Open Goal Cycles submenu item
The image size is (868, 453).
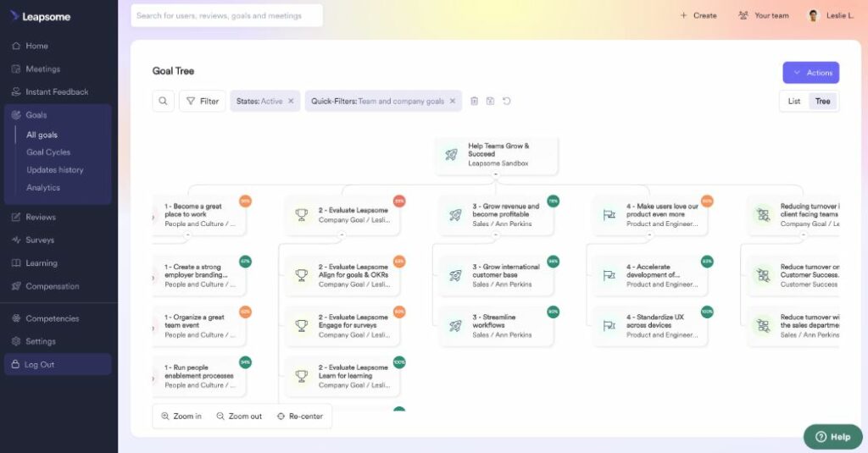click(48, 152)
